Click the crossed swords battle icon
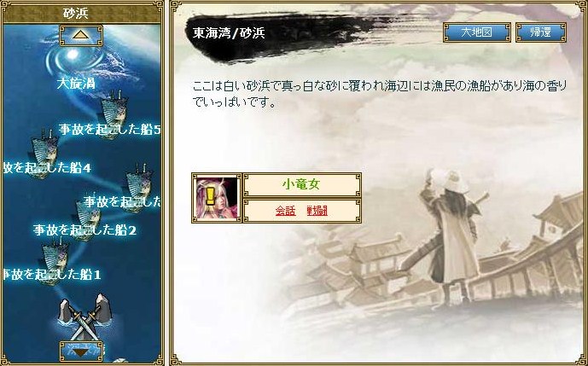This screenshot has height=366, width=588. 85,317
